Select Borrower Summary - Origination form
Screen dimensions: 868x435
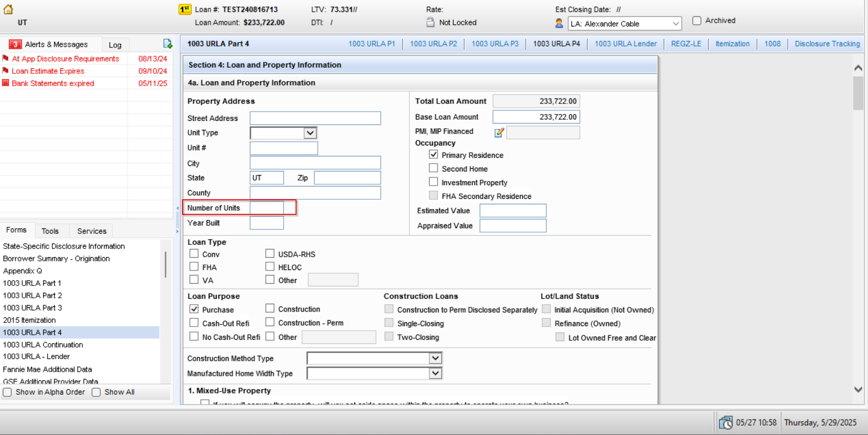coord(57,259)
